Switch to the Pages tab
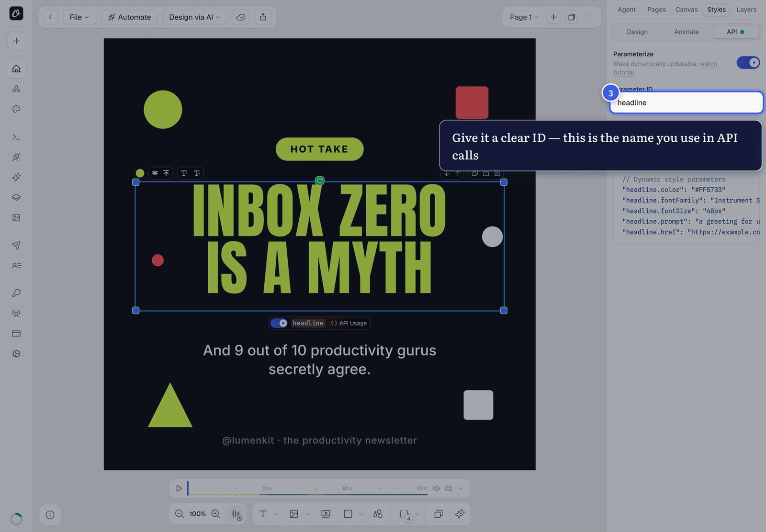Image resolution: width=766 pixels, height=532 pixels. 656,10
